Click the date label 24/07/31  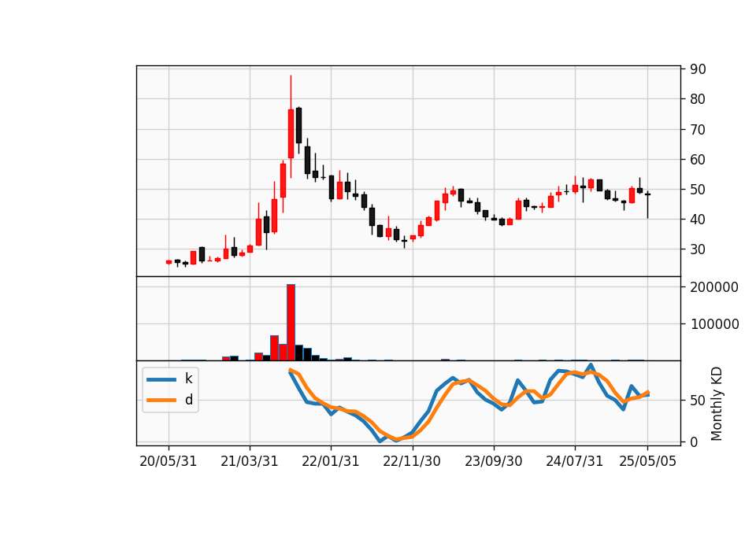[574, 462]
